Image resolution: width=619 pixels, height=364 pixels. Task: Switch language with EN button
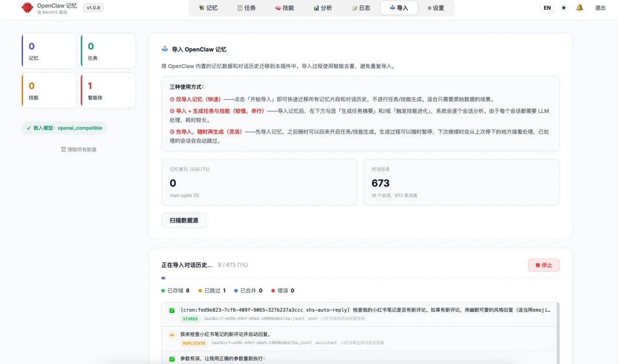coord(547,8)
